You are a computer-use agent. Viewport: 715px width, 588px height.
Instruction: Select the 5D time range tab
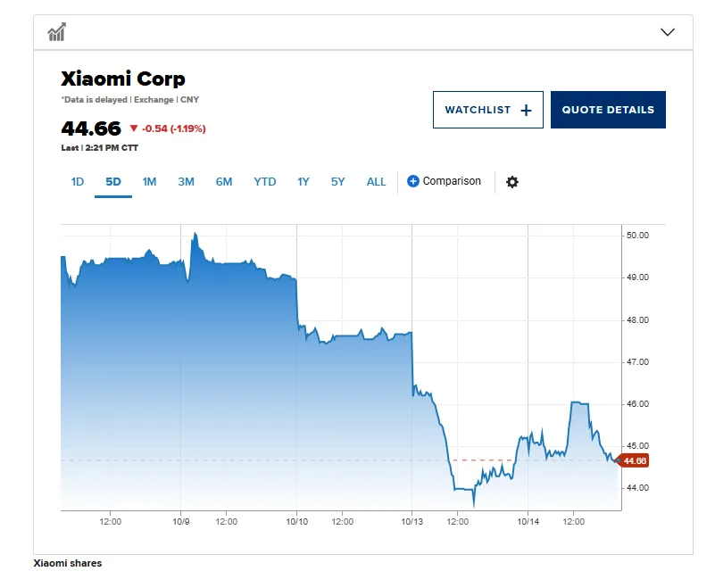113,182
